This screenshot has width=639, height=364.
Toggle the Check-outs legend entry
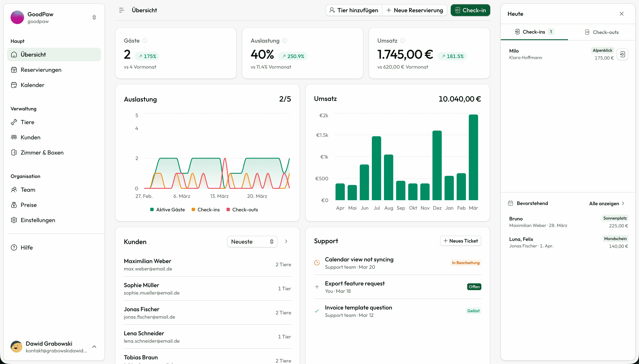[x=242, y=209]
